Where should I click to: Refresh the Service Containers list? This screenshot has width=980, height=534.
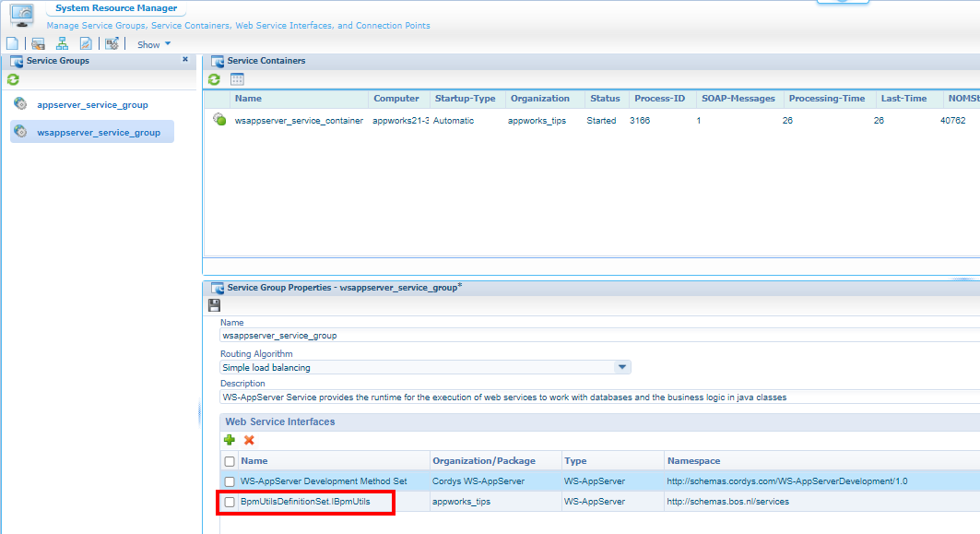coord(215,80)
